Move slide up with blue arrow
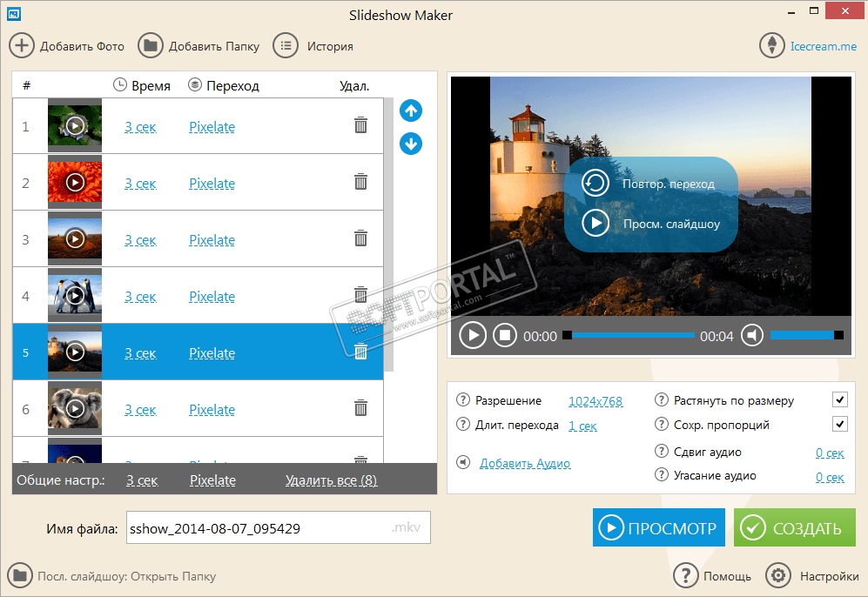Viewport: 868px width, 597px height. (x=411, y=111)
